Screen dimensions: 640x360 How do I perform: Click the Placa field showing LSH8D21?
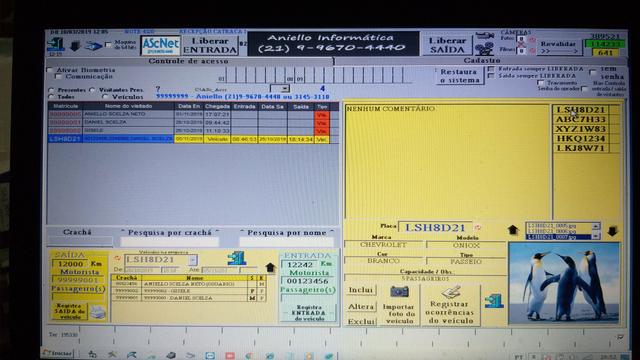click(x=436, y=228)
